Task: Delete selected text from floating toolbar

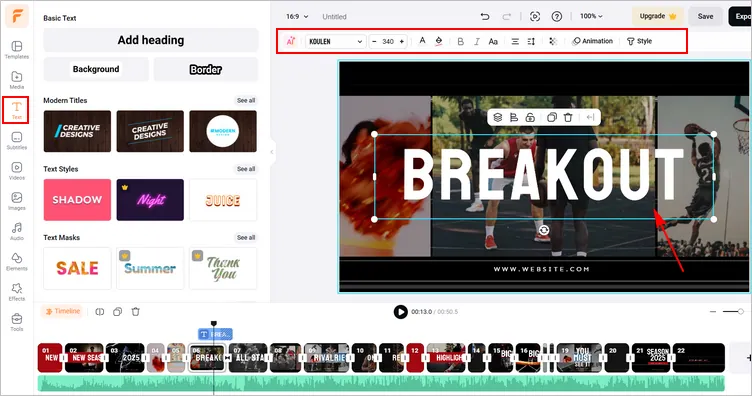Action: click(x=568, y=117)
